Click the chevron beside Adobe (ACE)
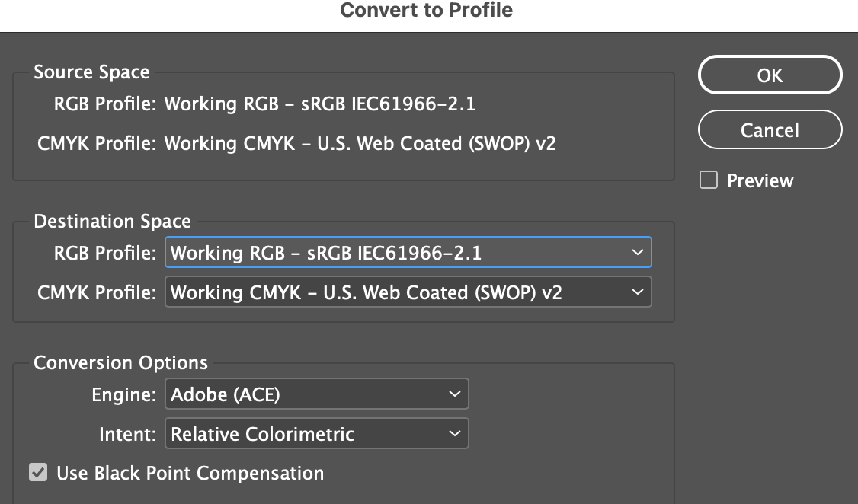The height and width of the screenshot is (504, 858). [455, 394]
